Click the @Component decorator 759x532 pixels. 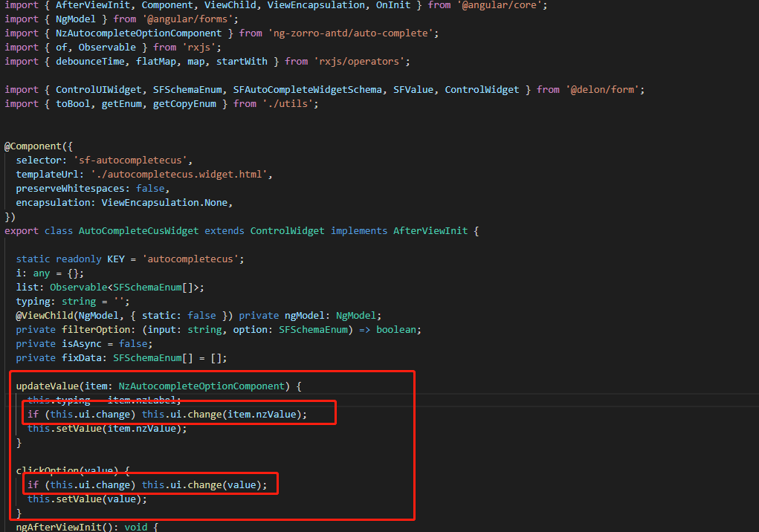(x=33, y=146)
